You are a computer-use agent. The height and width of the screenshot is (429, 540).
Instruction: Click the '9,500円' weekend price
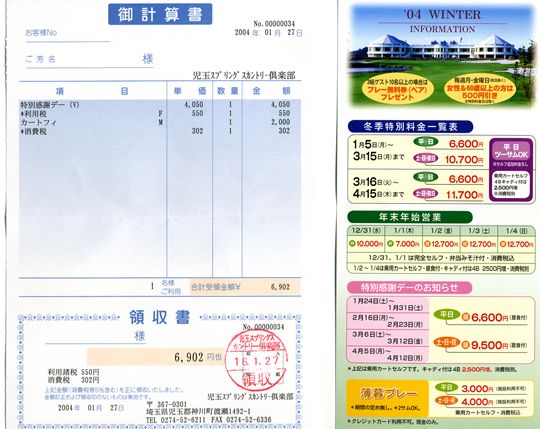tap(489, 345)
